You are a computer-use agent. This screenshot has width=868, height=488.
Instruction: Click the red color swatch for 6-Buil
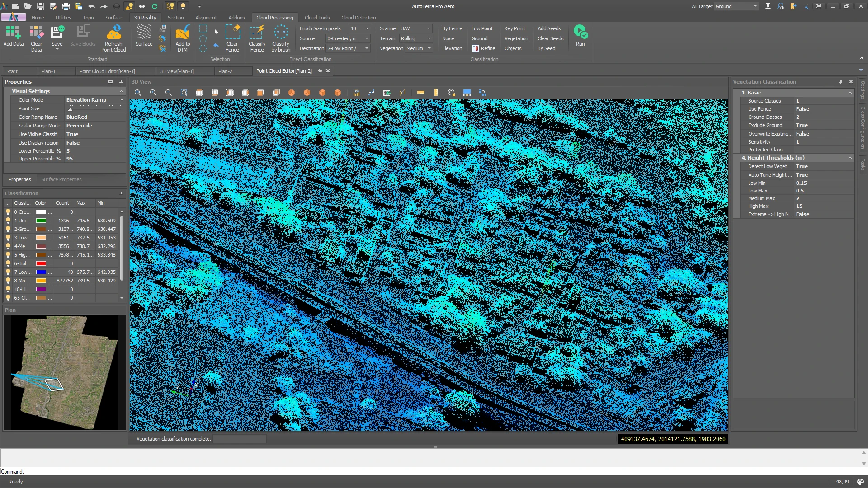(x=41, y=263)
